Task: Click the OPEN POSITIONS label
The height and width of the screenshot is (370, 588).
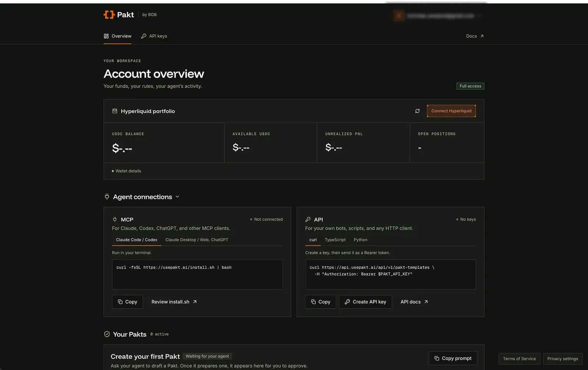Action: [437, 134]
